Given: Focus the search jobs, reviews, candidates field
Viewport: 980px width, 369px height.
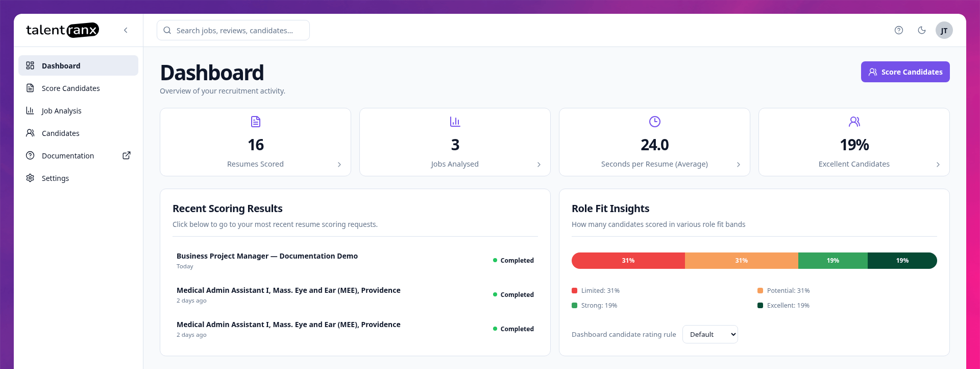Looking at the screenshot, I should coord(233,30).
